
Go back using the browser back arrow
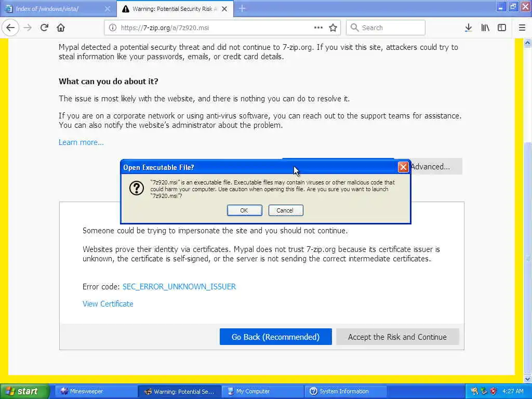[10, 28]
